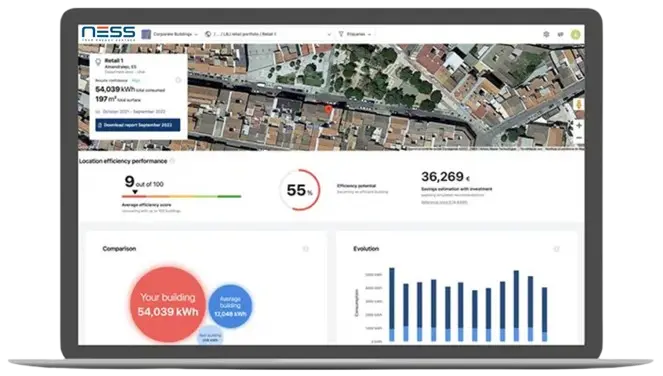The image size is (663, 376).
Task: Click the NESS logo
Action: [108, 33]
